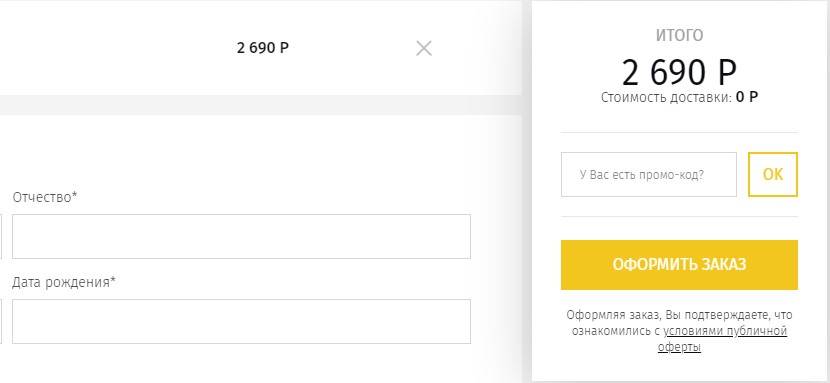Viewport: 830px width, 383px height.
Task: Click the 'Стоимость доставки:' label
Action: click(x=666, y=98)
